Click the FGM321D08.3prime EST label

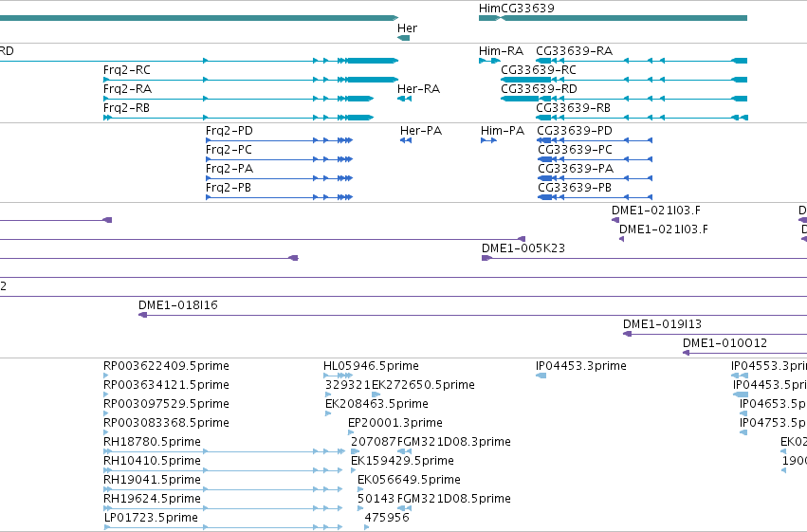pos(454,442)
